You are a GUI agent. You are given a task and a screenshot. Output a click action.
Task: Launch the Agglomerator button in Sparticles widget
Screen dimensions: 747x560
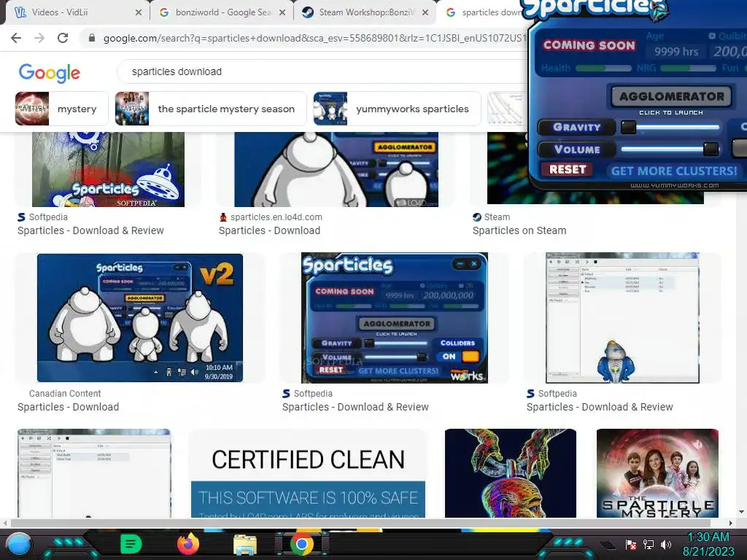671,97
